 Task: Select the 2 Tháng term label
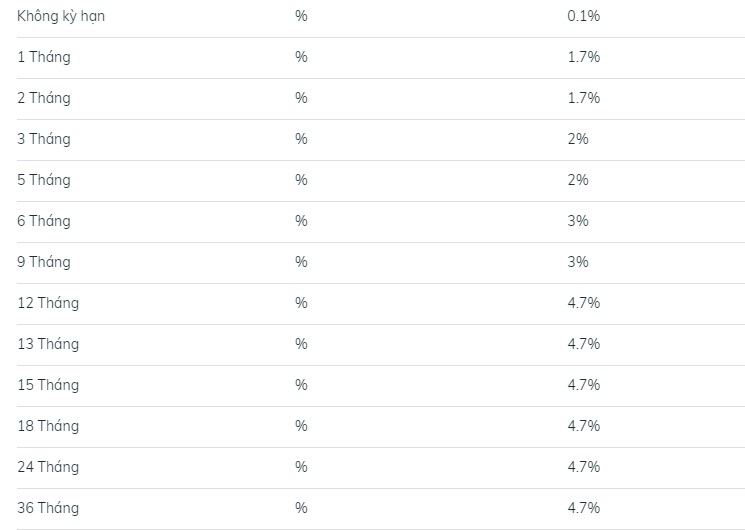click(44, 99)
